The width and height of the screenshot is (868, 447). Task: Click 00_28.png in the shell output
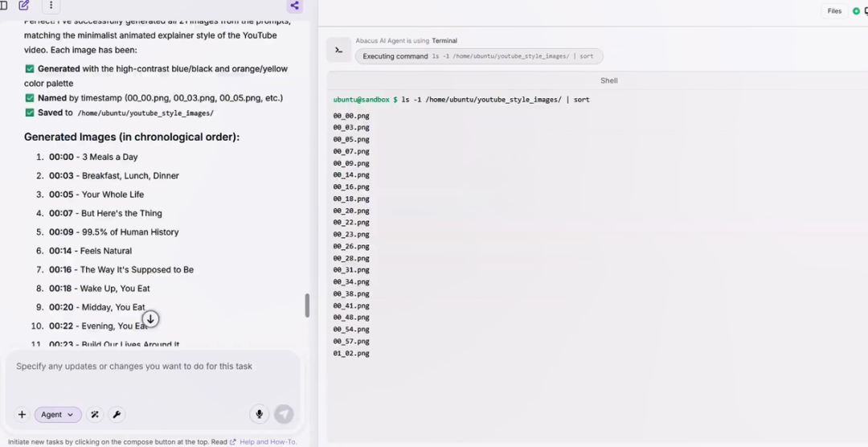(351, 259)
